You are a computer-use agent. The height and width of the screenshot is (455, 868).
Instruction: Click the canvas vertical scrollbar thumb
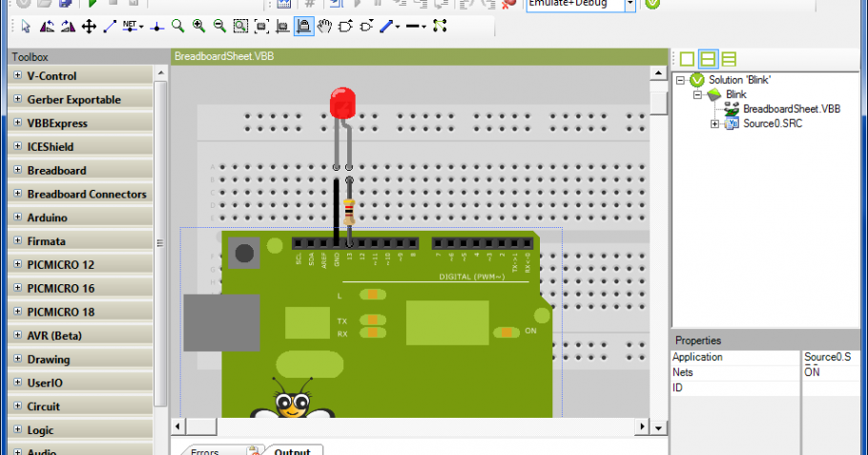click(658, 103)
